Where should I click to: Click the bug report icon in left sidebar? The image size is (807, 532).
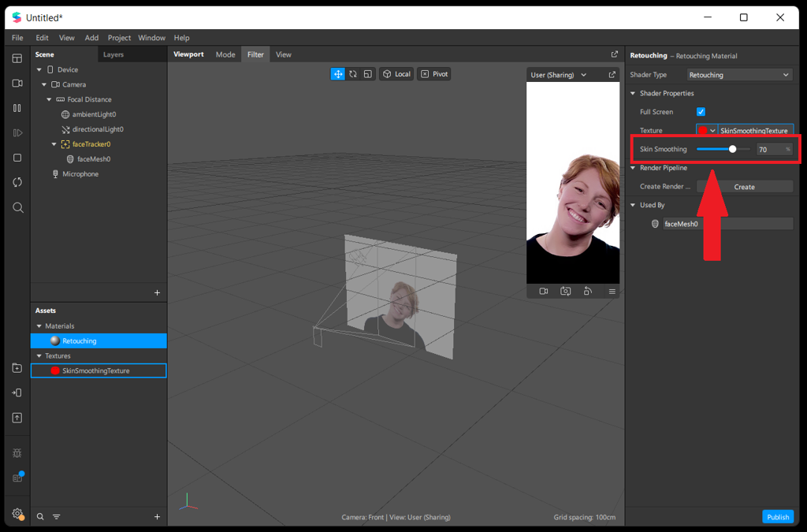click(x=17, y=452)
